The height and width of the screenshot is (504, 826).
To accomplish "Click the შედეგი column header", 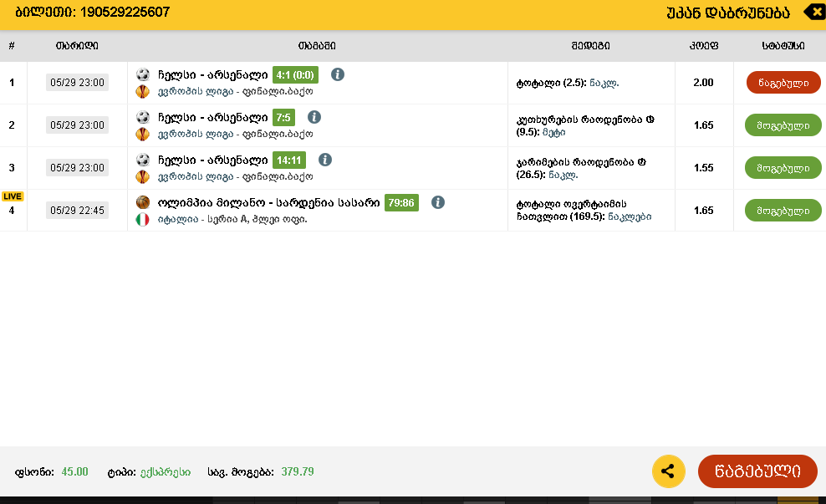I will 591,46.
